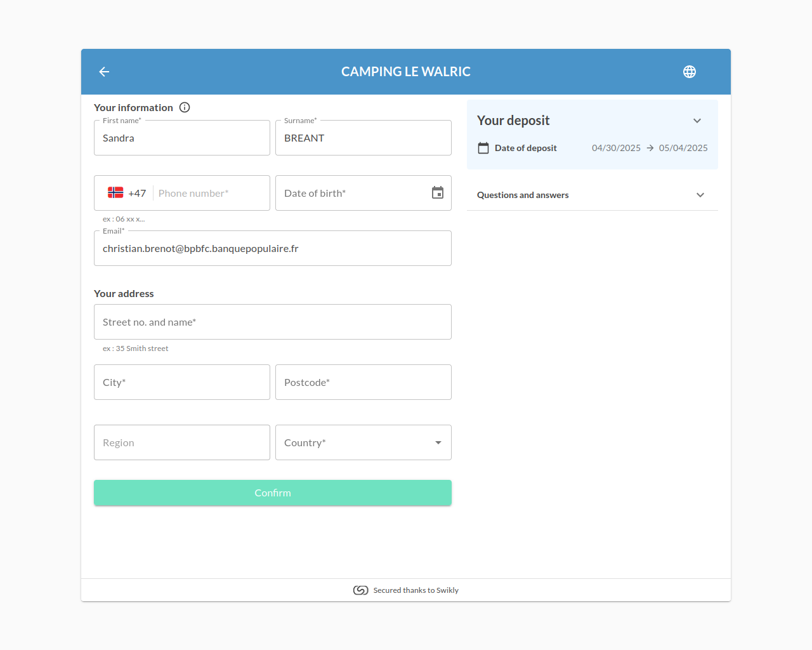Click the 'ex : 35 Smith street' hint

point(136,348)
